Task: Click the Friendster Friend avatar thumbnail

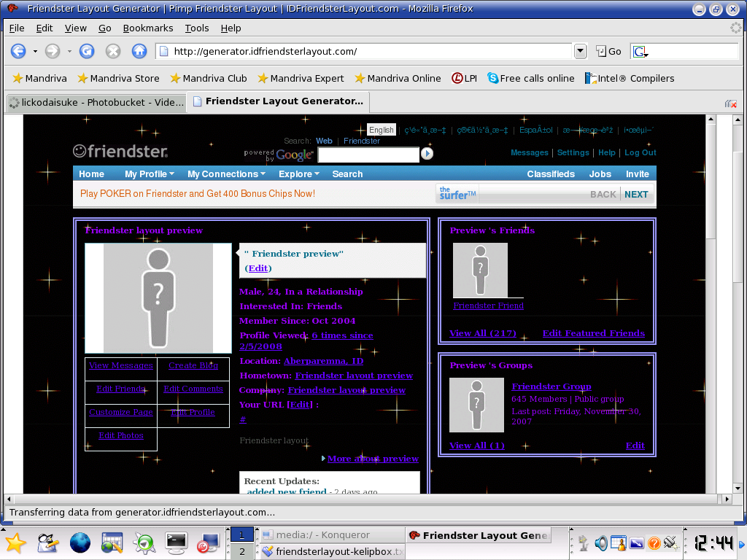Action: tap(480, 271)
